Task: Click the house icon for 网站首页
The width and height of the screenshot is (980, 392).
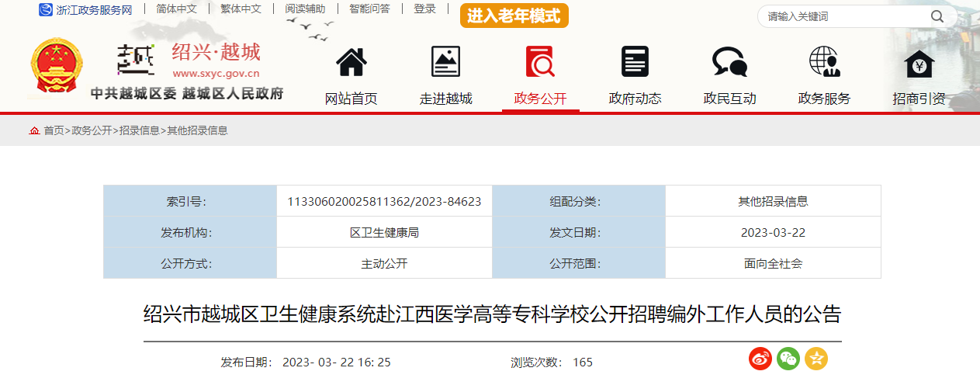Action: point(351,62)
